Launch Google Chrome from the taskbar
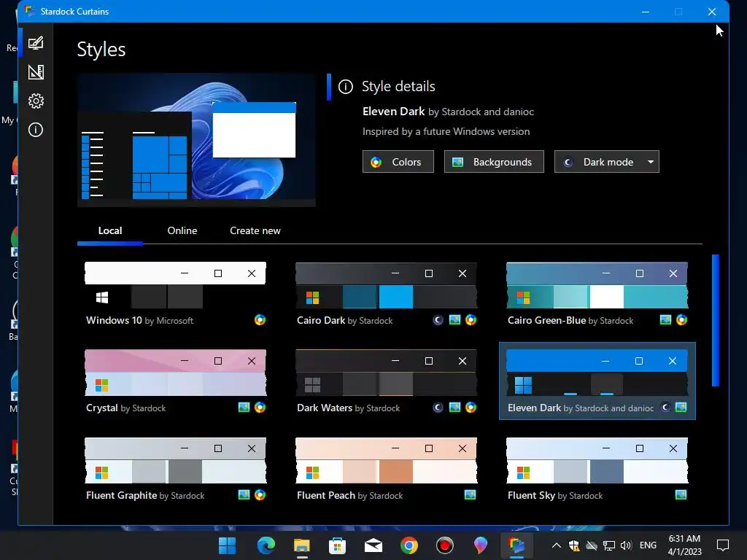 (409, 545)
